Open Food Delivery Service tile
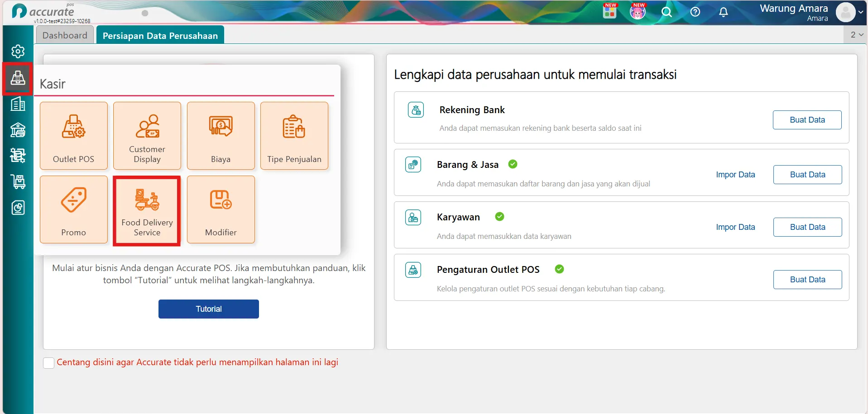Screen dimensions: 868x414 [x=147, y=210]
